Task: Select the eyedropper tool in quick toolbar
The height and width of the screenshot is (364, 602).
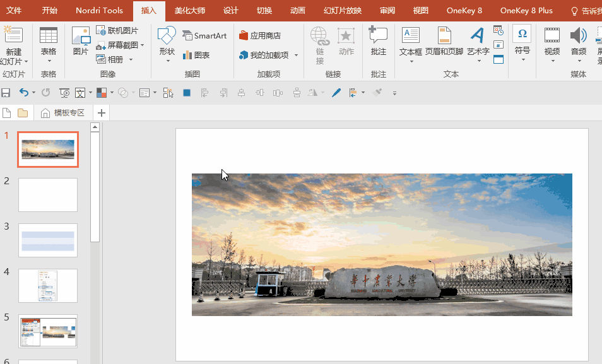Action: (x=336, y=93)
